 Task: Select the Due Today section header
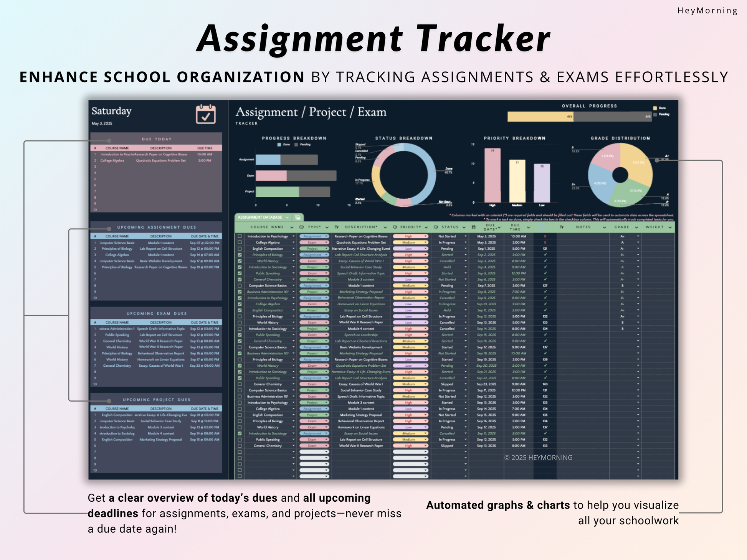(x=157, y=139)
